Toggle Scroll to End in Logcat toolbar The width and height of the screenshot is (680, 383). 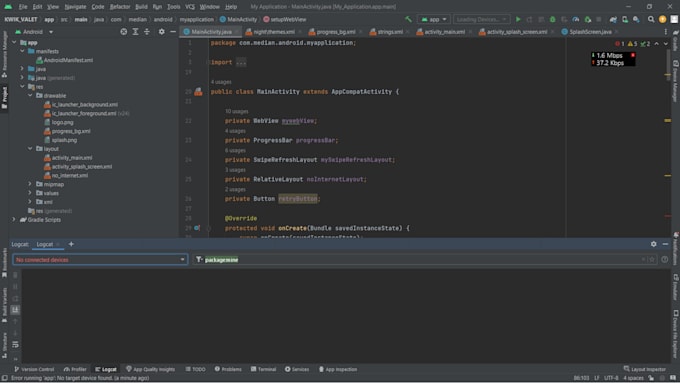tap(15, 310)
